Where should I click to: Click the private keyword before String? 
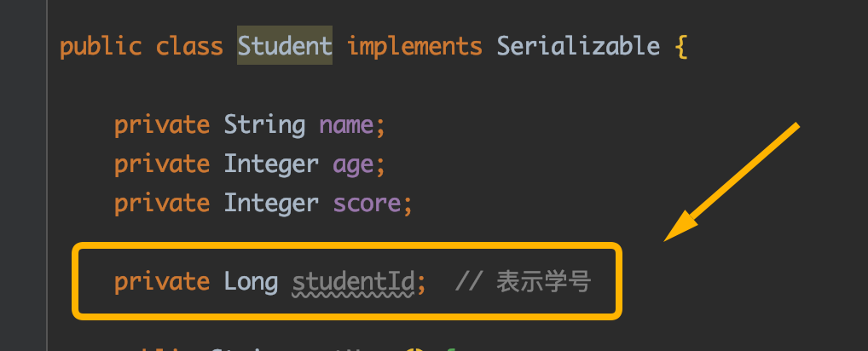[162, 127]
